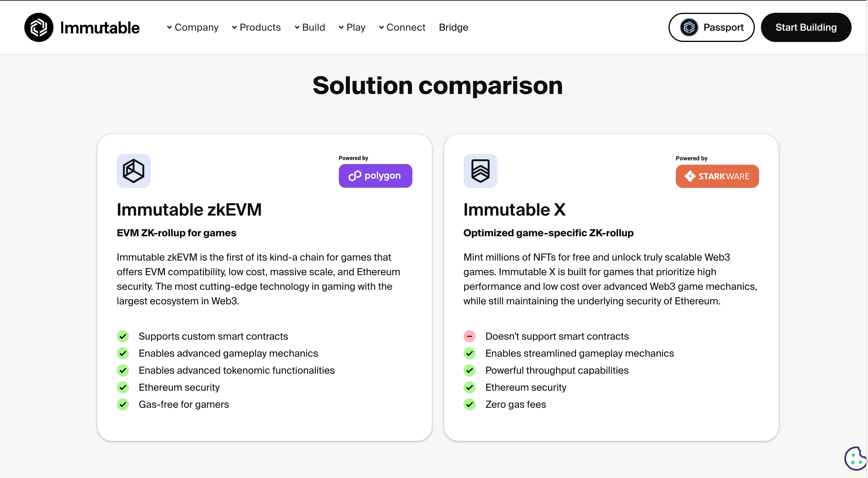Click the Immutable zkEVM cube icon
The height and width of the screenshot is (478, 868).
(x=134, y=171)
